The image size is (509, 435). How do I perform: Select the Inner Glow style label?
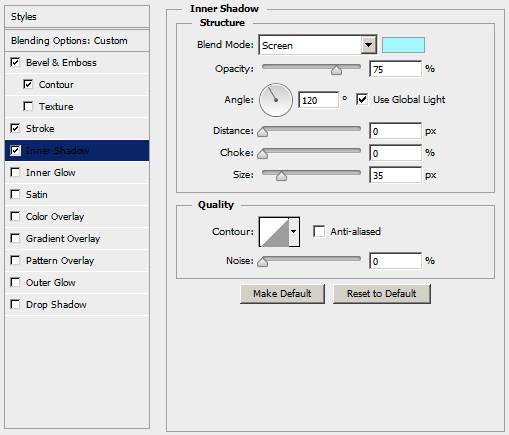[51, 173]
